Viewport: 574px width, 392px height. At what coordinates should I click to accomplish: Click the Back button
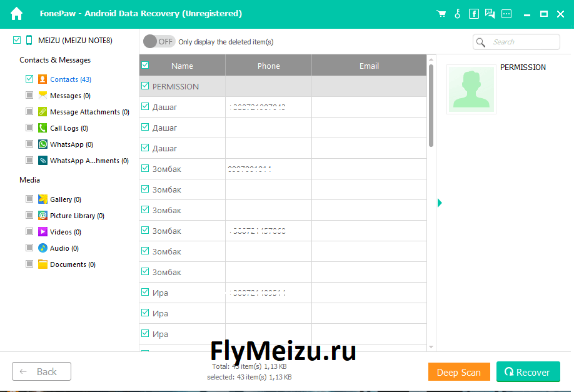point(41,371)
